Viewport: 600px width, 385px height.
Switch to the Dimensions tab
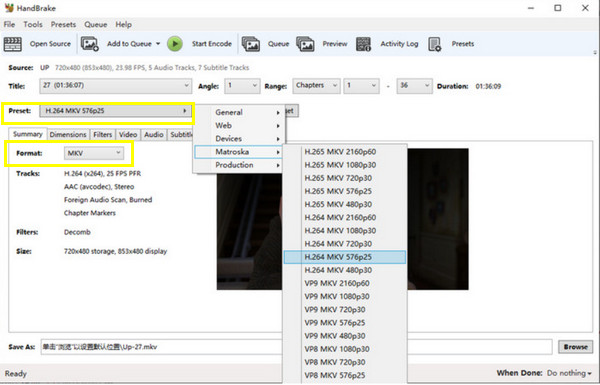68,135
